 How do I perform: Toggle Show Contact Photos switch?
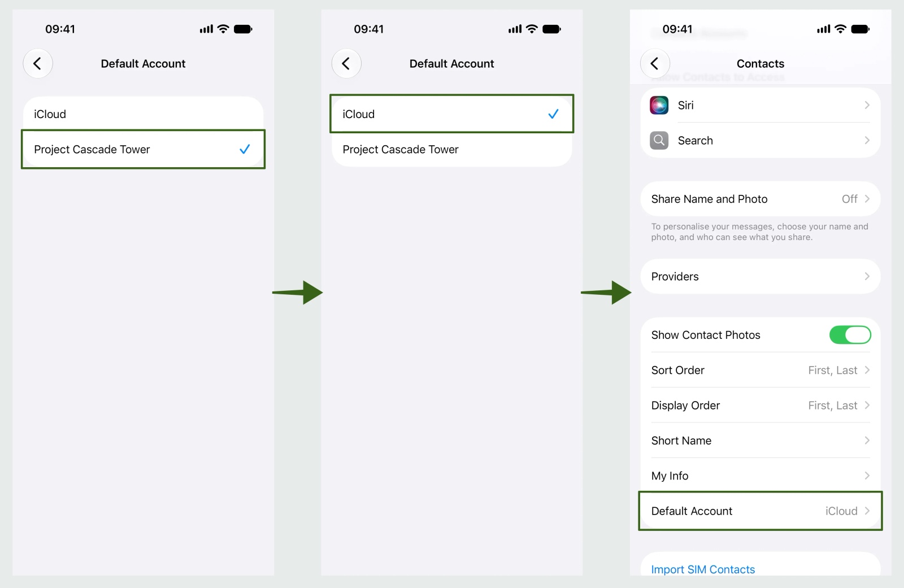pos(850,335)
